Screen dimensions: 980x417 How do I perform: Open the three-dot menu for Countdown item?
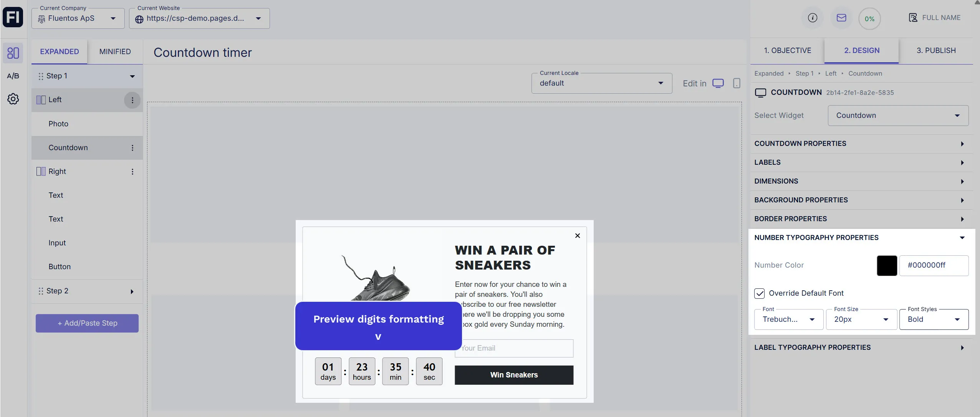(x=132, y=148)
